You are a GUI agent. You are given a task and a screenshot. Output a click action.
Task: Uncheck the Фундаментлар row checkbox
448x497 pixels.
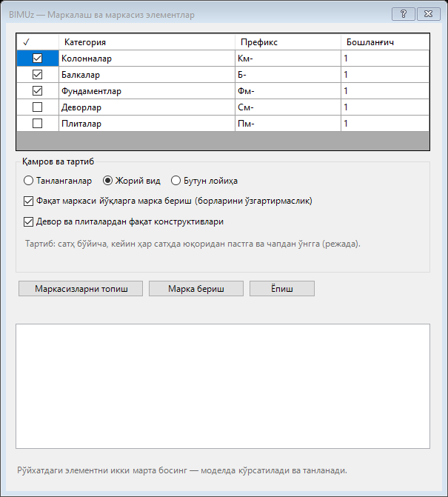[37, 91]
